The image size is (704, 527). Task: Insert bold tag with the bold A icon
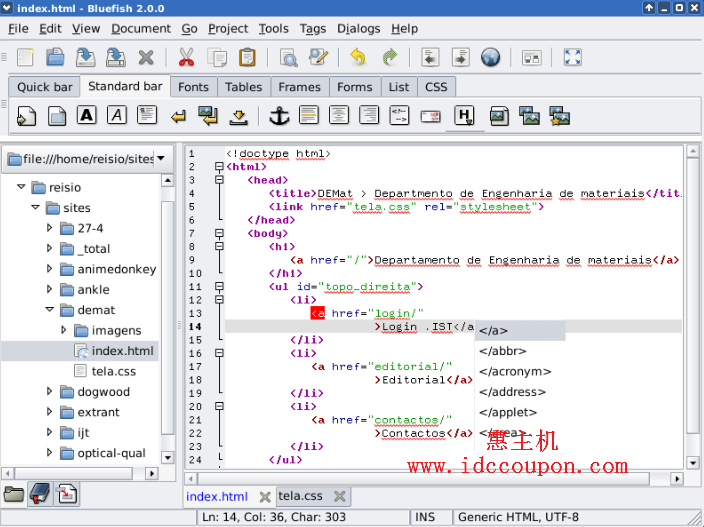[x=87, y=115]
